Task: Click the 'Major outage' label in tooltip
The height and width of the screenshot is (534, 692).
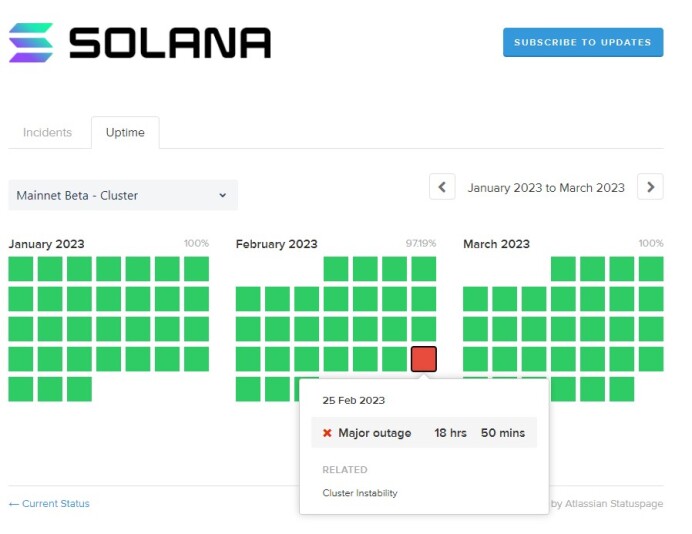Action: coord(375,433)
